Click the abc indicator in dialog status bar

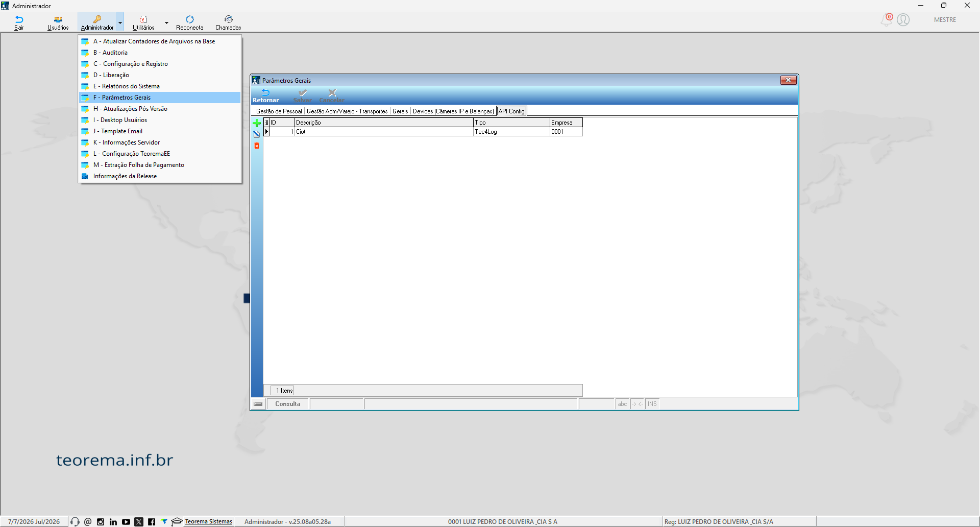pyautogui.click(x=622, y=404)
